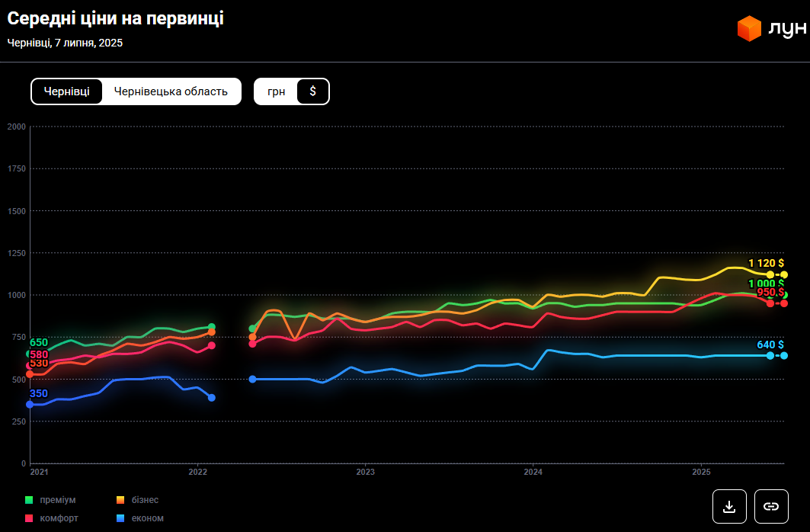Image resolution: width=810 pixels, height=532 pixels.
Task: Click the ЛУН orange cube logo
Action: pyautogui.click(x=749, y=29)
